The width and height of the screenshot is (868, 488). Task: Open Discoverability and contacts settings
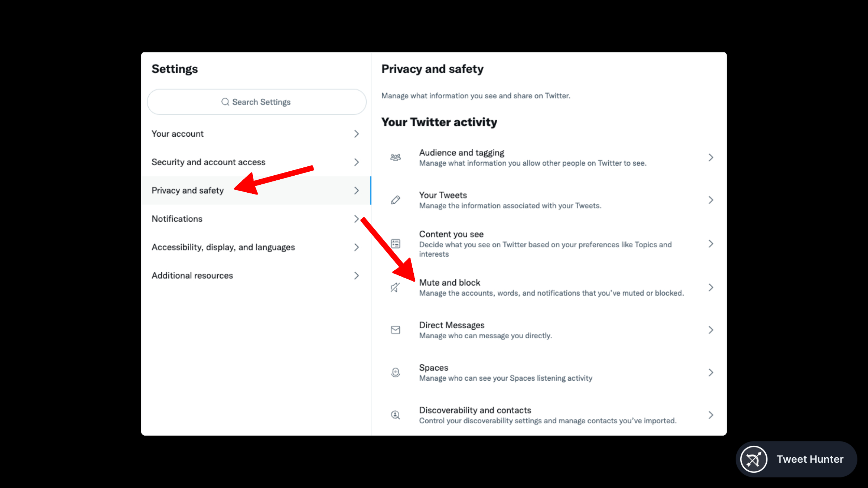pos(475,410)
